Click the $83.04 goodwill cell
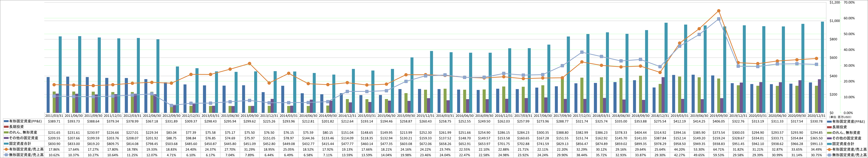 pyautogui.click(x=171, y=132)
